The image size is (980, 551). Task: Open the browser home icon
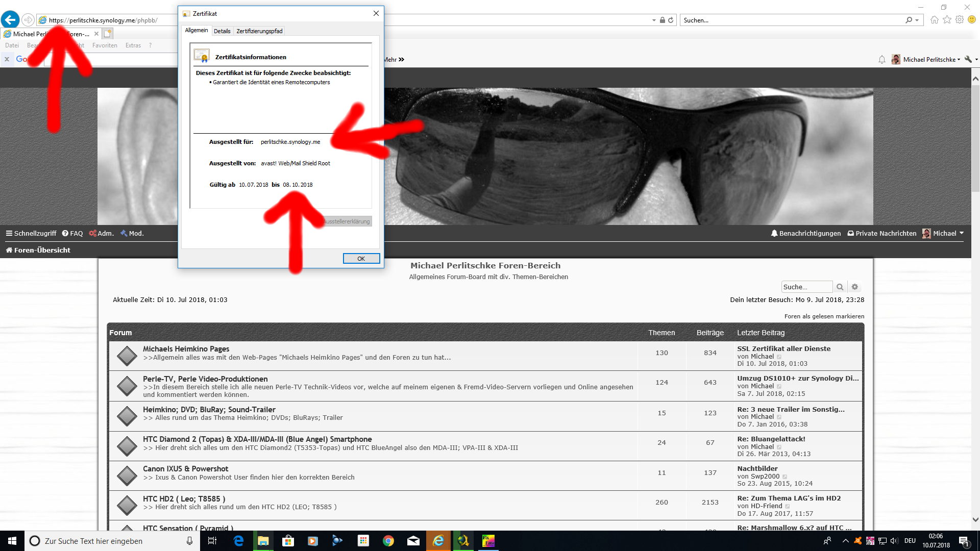934,20
